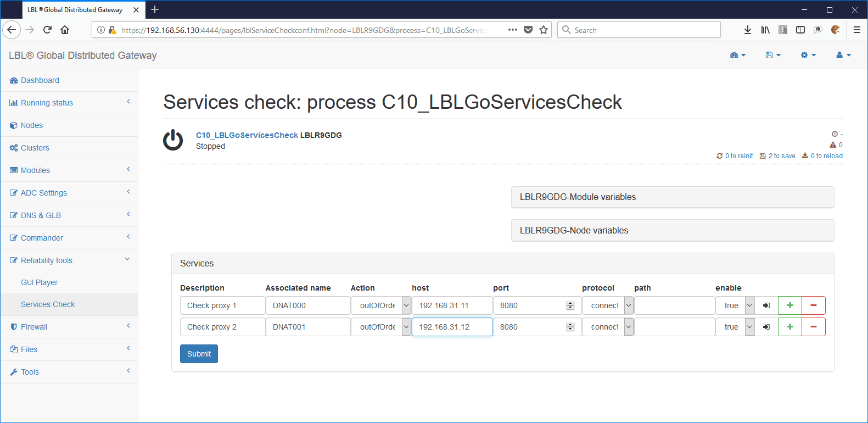Expand the Modules sidebar menu

click(x=69, y=170)
